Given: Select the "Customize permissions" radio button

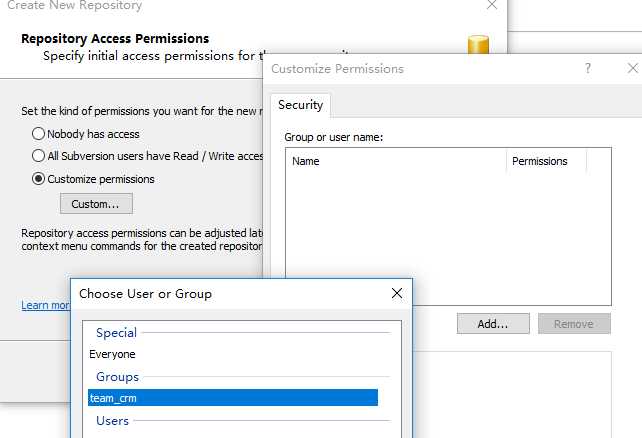Looking at the screenshot, I should [x=39, y=179].
